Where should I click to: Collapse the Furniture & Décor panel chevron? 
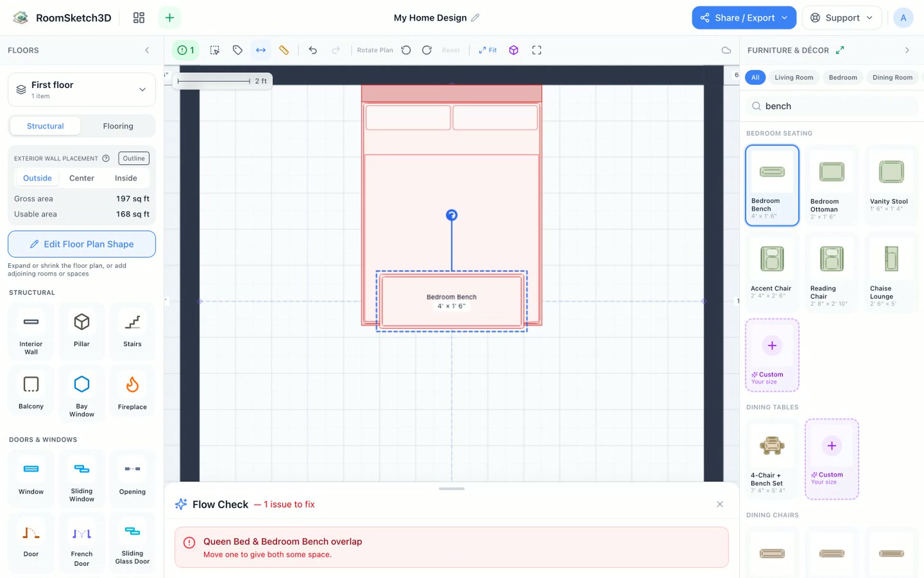click(x=907, y=50)
